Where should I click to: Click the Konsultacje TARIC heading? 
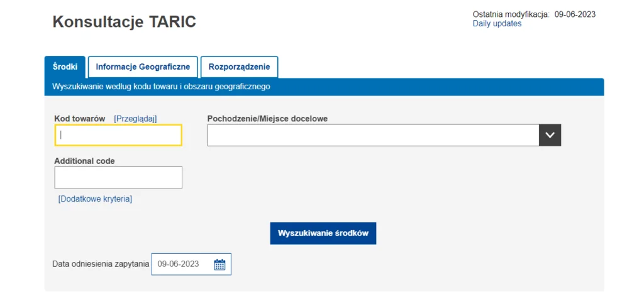click(x=125, y=22)
